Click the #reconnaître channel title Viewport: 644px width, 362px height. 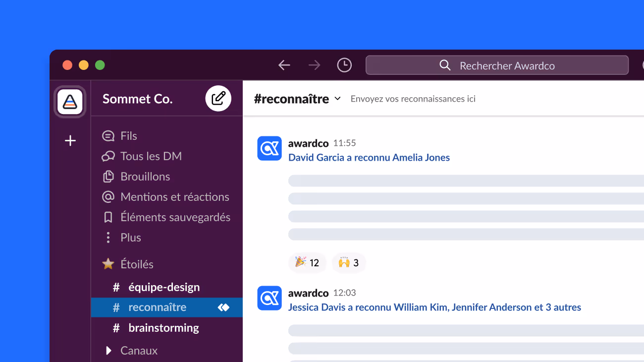tap(291, 99)
